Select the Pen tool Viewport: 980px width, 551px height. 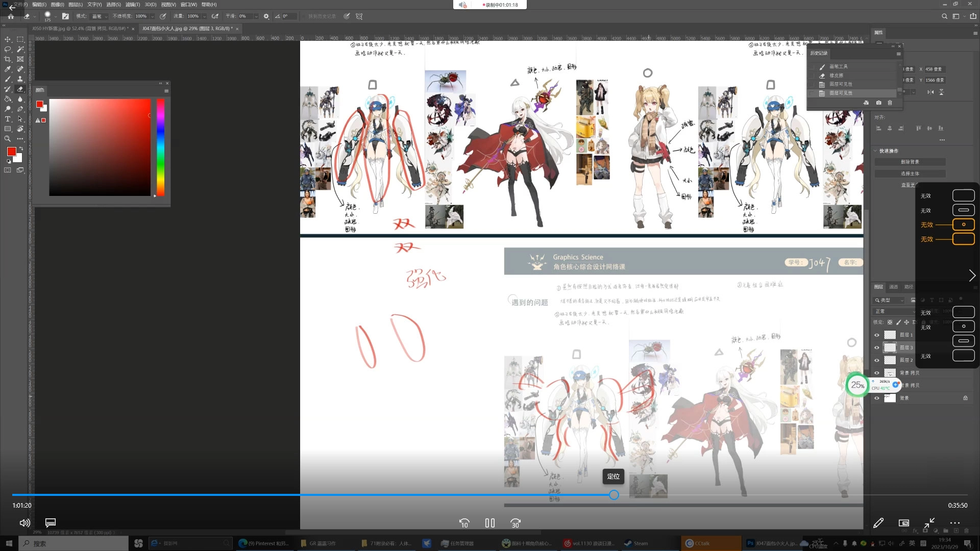tap(20, 109)
